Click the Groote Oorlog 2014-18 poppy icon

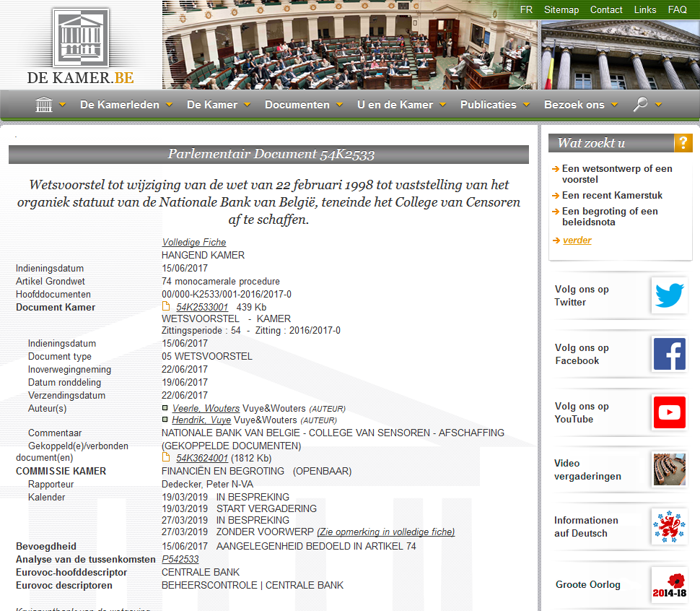point(668,584)
